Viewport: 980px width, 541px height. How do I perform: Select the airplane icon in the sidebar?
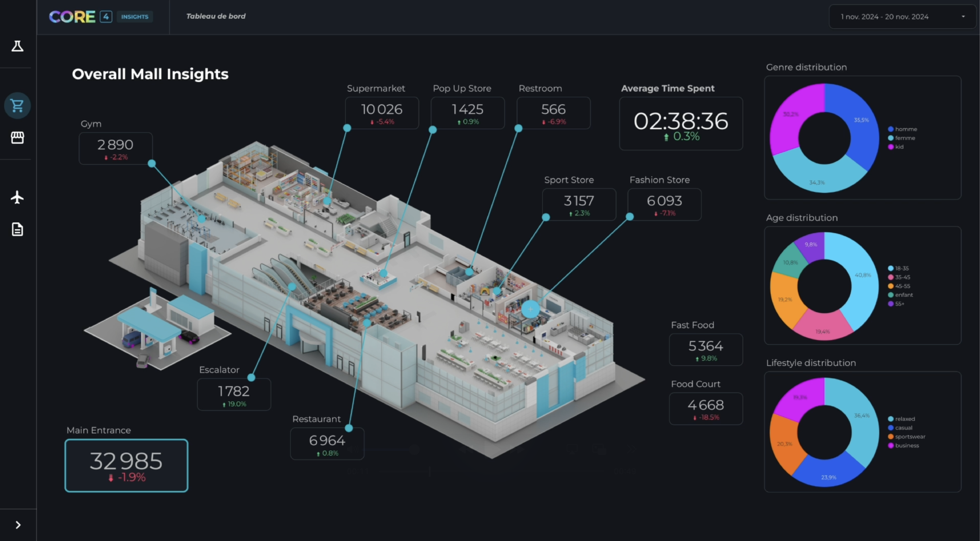pos(17,197)
